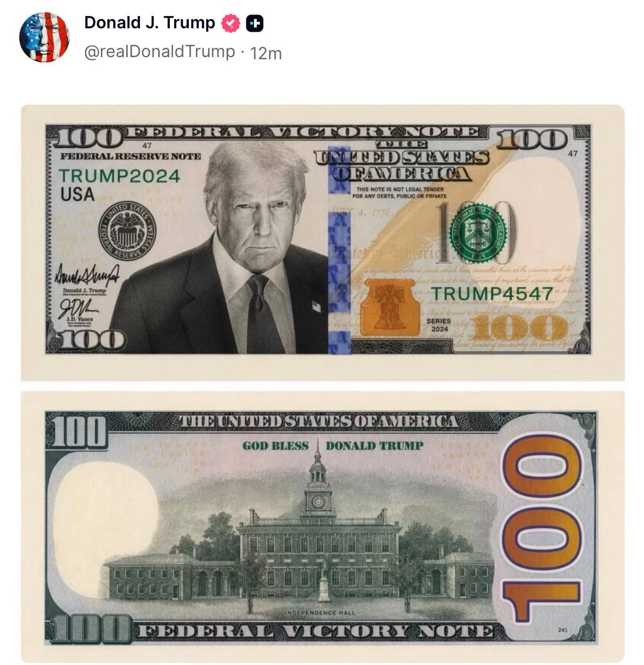Select the green TRUMP2024 text

[120, 176]
